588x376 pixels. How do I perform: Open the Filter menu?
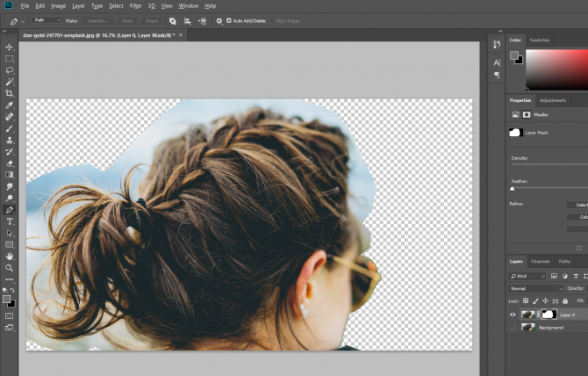click(135, 5)
